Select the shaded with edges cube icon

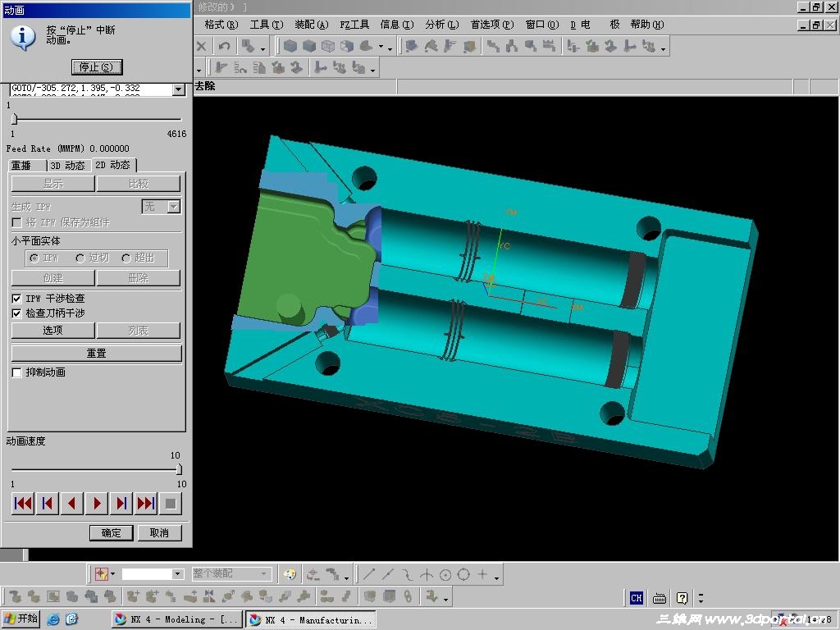pyautogui.click(x=290, y=47)
